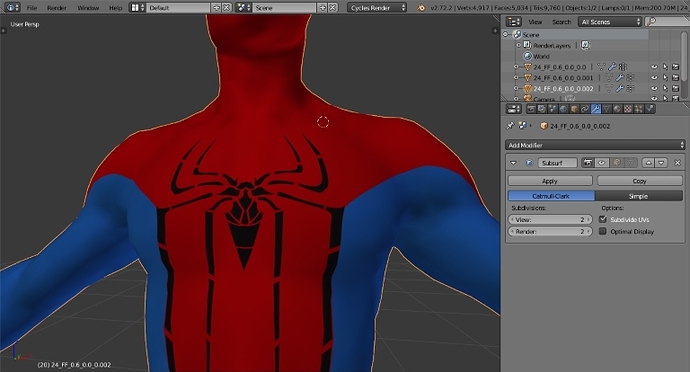Toggle renderability camera of 24_FF_0.6_0.0_0.0
The height and width of the screenshot is (372, 690).
(675, 67)
